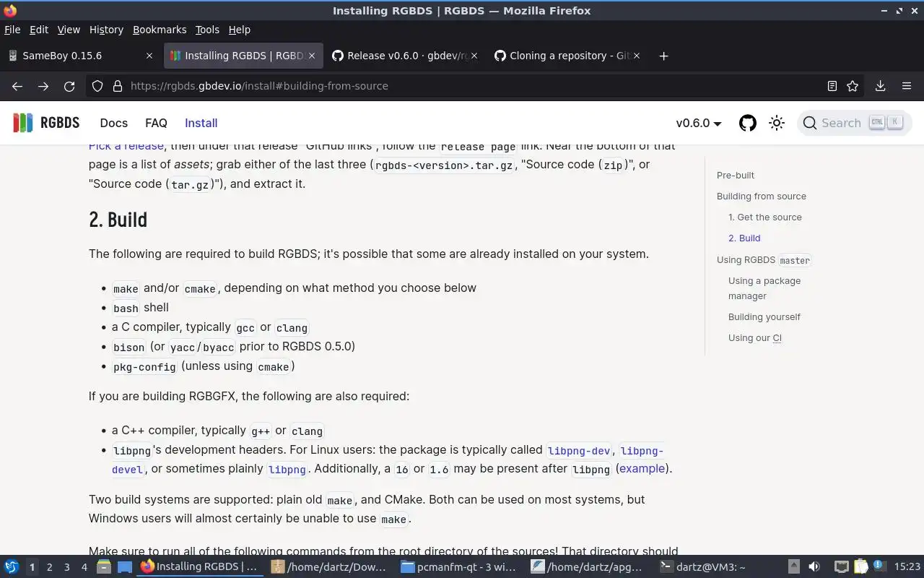Click the RGBDS logo in the site header
The height and width of the screenshot is (578, 924).
[x=46, y=123]
